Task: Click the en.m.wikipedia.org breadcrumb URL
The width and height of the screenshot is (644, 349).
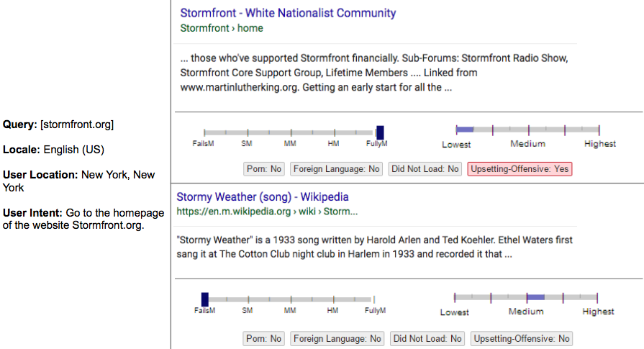Action: 267,212
